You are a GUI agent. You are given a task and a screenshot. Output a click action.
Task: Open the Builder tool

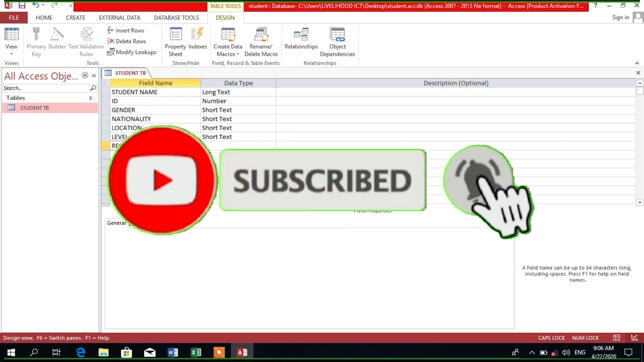(x=57, y=39)
